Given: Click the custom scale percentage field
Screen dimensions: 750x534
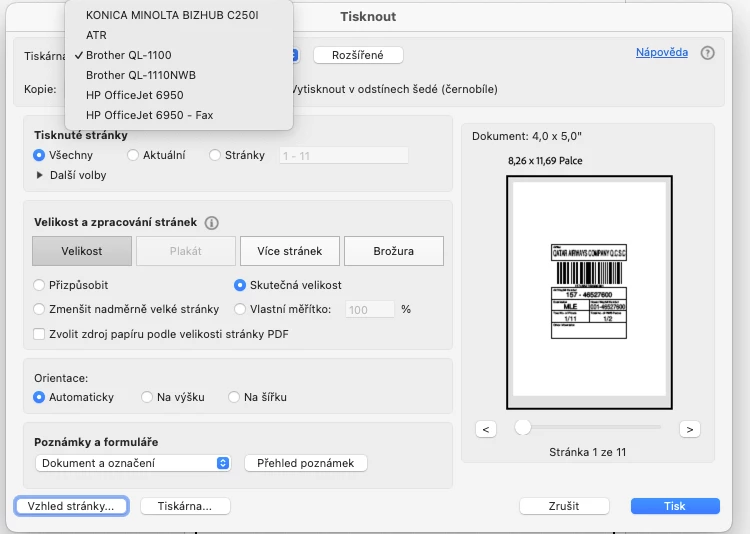Looking at the screenshot, I should 370,310.
